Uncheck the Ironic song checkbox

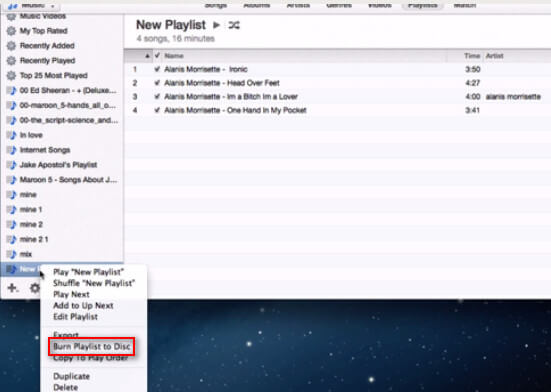pos(157,69)
